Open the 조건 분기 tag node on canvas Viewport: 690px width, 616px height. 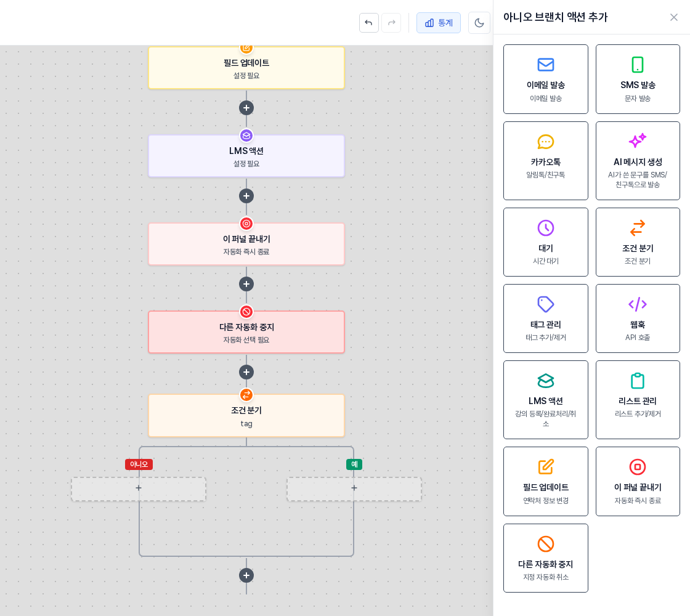click(x=246, y=416)
